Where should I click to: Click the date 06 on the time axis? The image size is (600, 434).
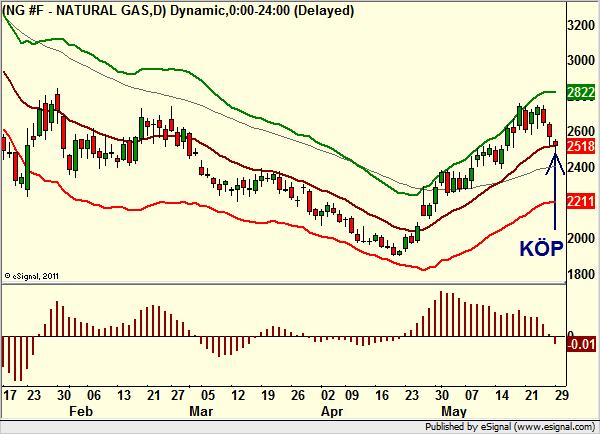[x=94, y=395]
